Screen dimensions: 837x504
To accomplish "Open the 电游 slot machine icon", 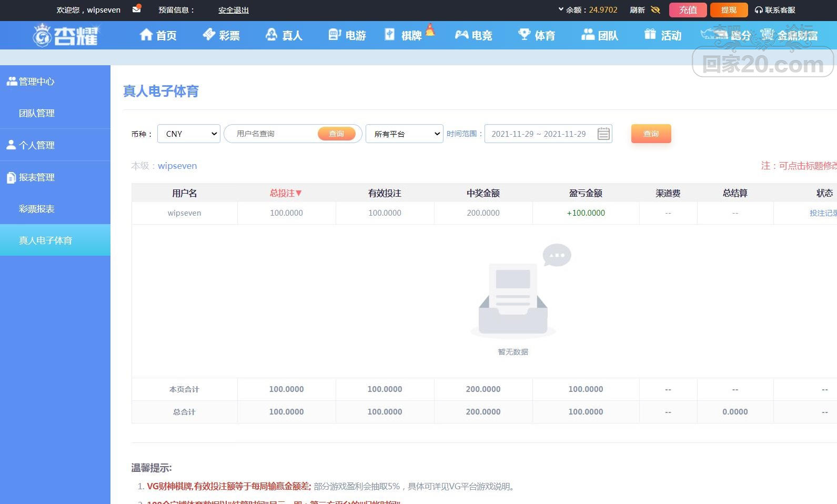I will (x=335, y=35).
